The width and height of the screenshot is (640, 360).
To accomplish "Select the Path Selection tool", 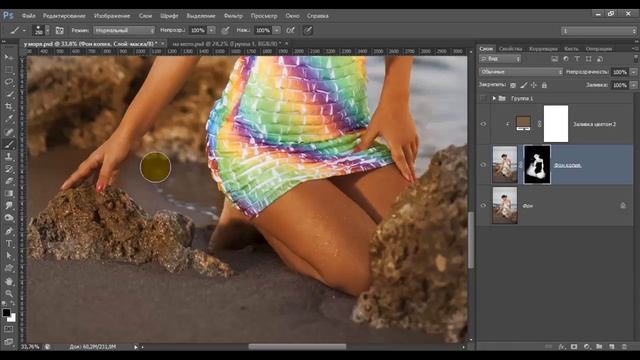I will tap(9, 256).
